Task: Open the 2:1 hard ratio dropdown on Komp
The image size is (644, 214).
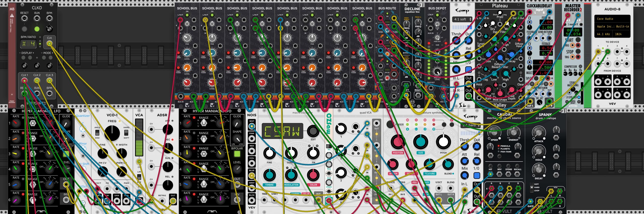Action: click(470, 125)
